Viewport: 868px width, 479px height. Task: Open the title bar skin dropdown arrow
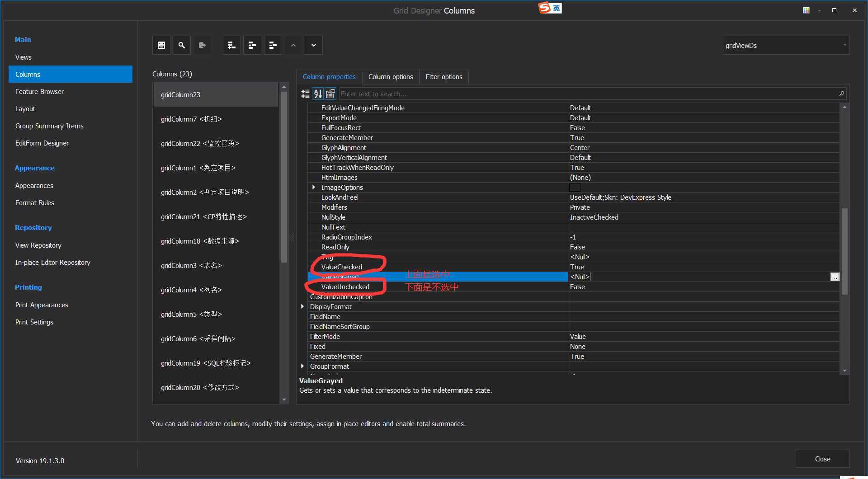coord(819,10)
